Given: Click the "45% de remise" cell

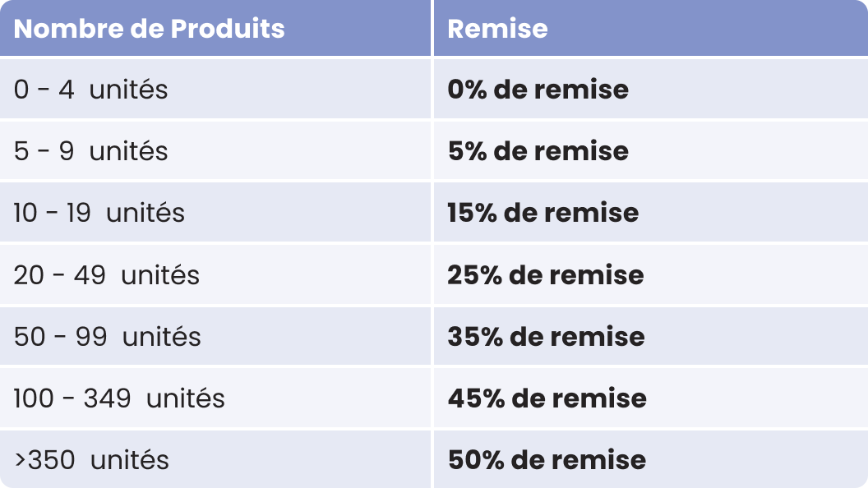Looking at the screenshot, I should (x=547, y=398).
